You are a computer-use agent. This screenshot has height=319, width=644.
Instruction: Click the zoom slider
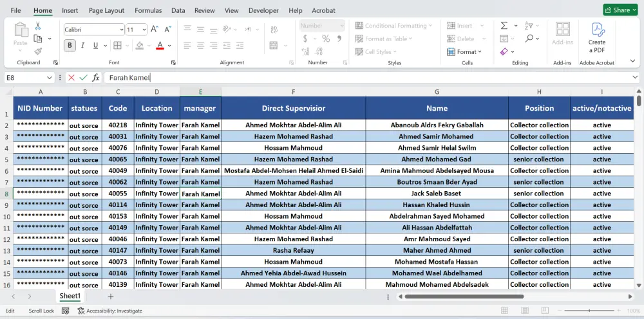pyautogui.click(x=589, y=311)
